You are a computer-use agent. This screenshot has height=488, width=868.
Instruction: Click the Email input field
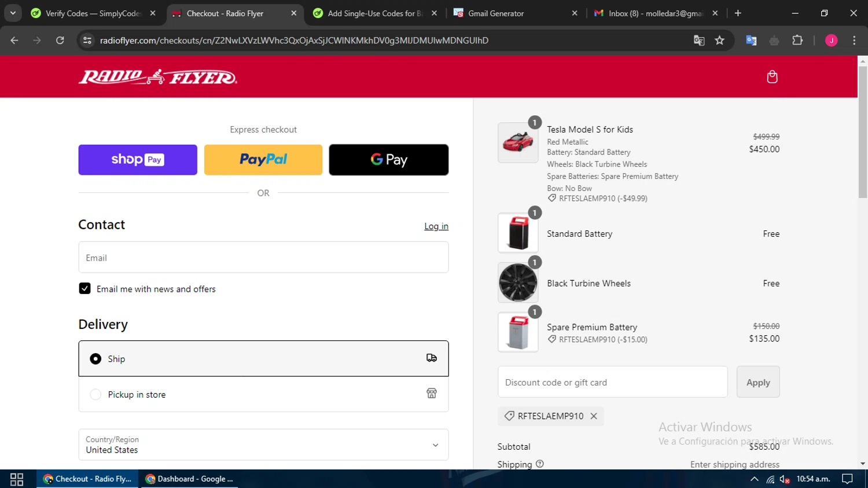point(263,257)
